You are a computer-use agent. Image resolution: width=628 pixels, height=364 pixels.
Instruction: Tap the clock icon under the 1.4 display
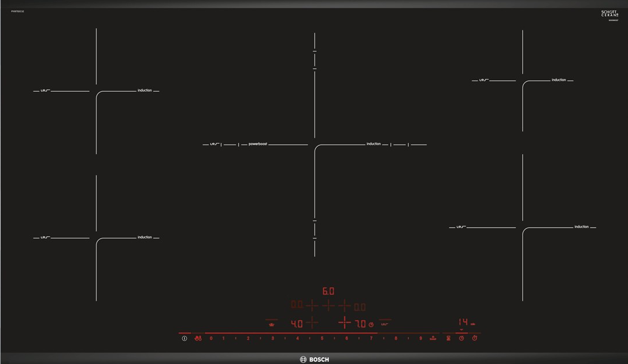pyautogui.click(x=461, y=339)
